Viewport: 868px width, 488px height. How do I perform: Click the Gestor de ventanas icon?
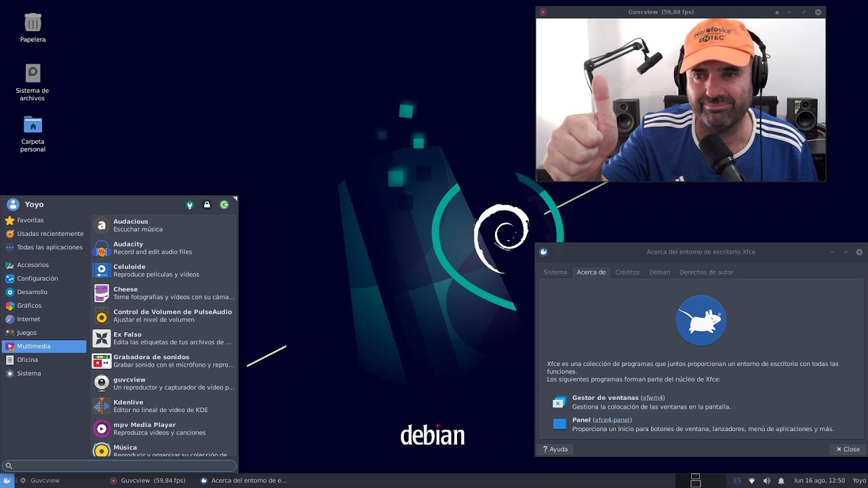click(x=559, y=403)
